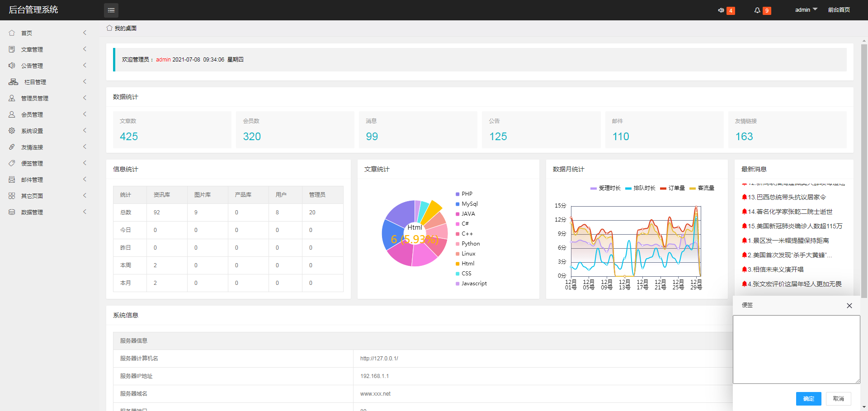Image resolution: width=868 pixels, height=411 pixels.
Task: Toggle the 受理时长 legend series
Action: click(x=605, y=188)
